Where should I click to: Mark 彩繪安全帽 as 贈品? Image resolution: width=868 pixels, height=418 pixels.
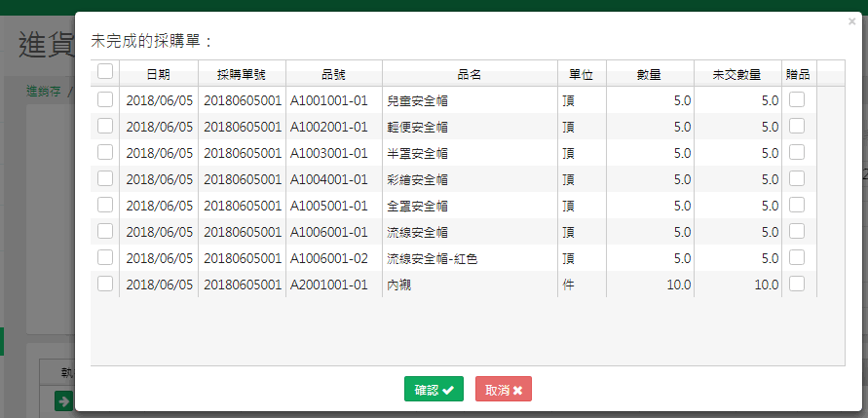797,178
